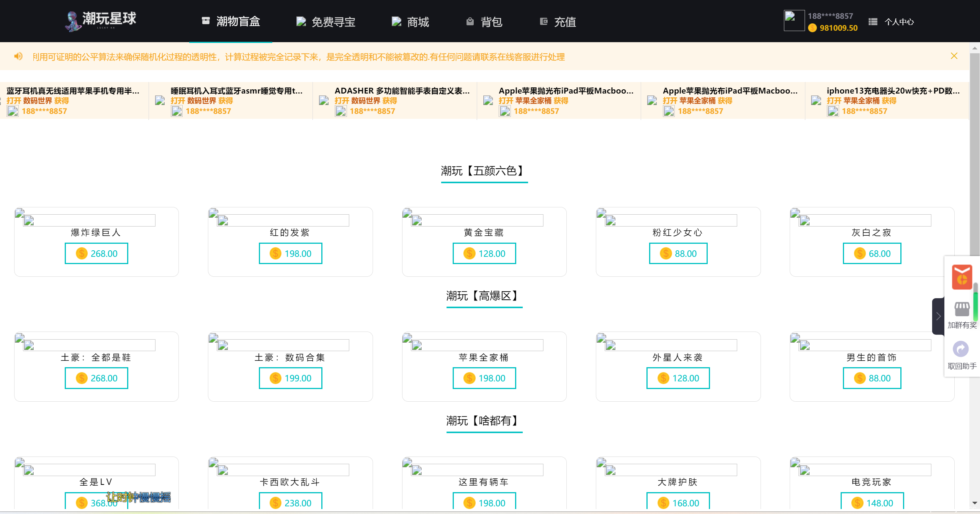Viewport: 980px width, 514px height.
Task: Collapse the floating side panel chevron
Action: pyautogui.click(x=938, y=317)
